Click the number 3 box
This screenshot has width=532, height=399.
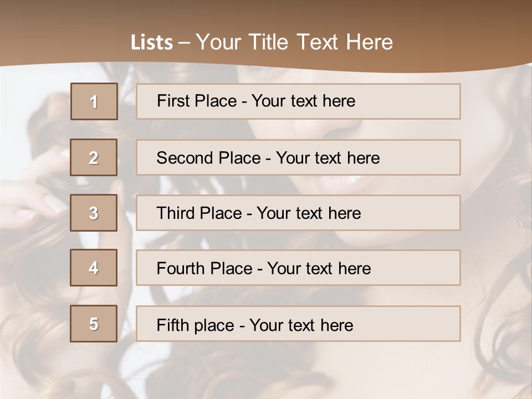(94, 213)
